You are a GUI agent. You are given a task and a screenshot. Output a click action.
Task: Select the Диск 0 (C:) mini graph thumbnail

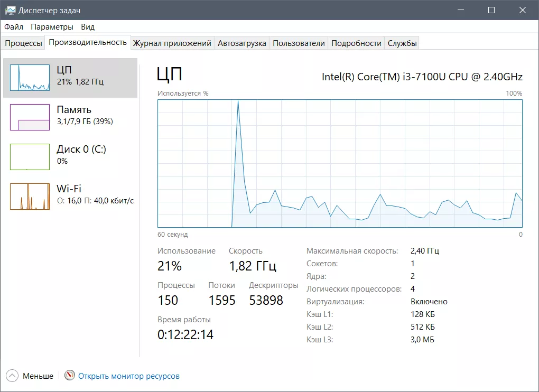30,157
